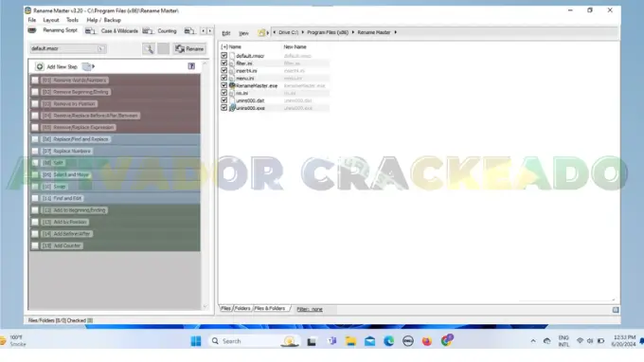This screenshot has height=362, width=644.
Task: Enable step 01 Remove Words/Numbers
Action: 35,81
